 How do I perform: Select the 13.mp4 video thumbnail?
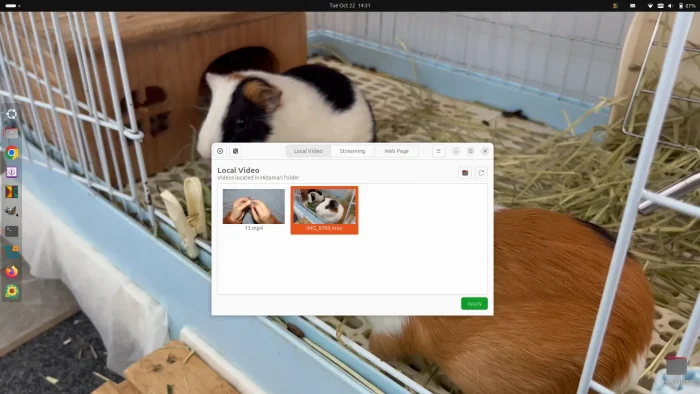[x=254, y=209]
